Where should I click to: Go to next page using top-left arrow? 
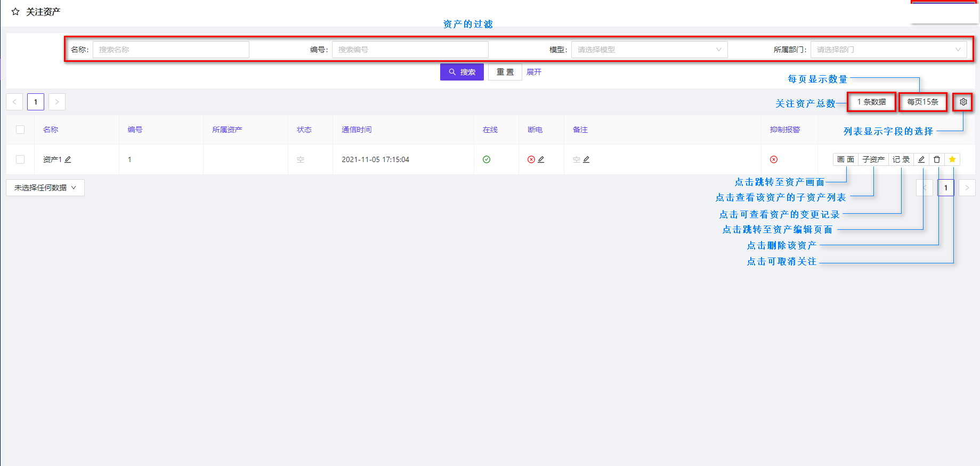coord(57,102)
